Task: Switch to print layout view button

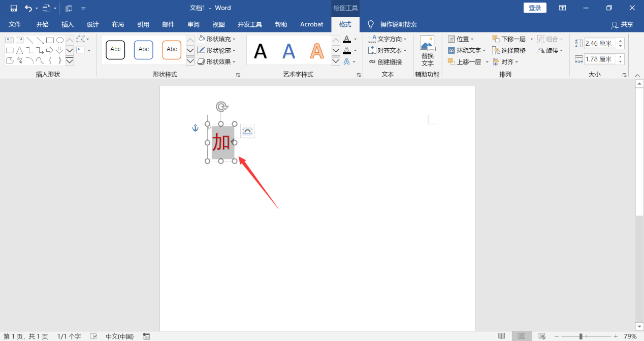Action: (x=522, y=336)
